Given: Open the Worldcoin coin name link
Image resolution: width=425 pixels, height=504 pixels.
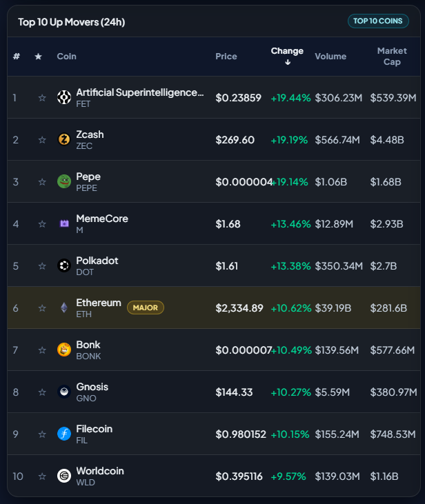Looking at the screenshot, I should click(x=100, y=471).
